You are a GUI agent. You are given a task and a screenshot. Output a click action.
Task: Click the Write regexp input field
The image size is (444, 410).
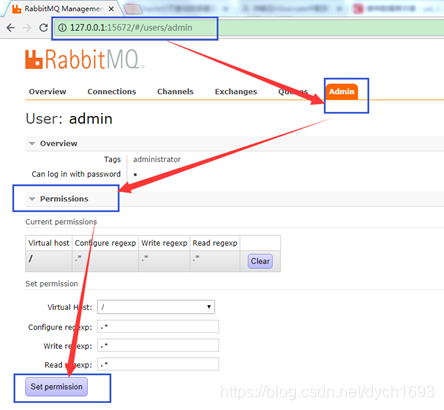pyautogui.click(x=158, y=345)
